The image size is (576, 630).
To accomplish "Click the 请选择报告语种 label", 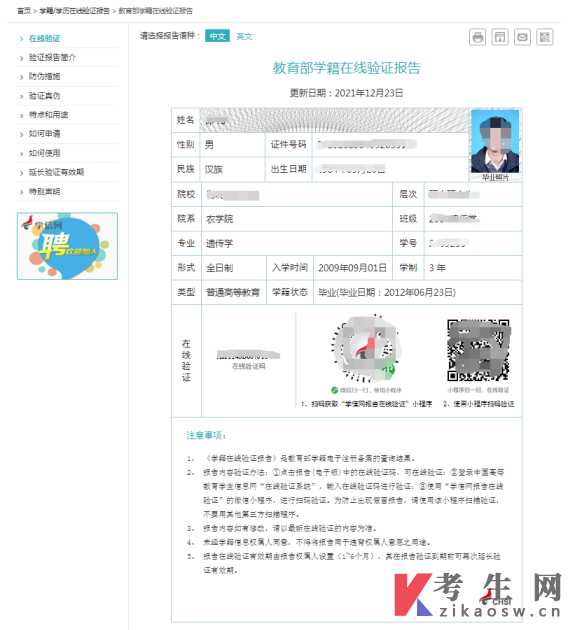I will coord(170,36).
